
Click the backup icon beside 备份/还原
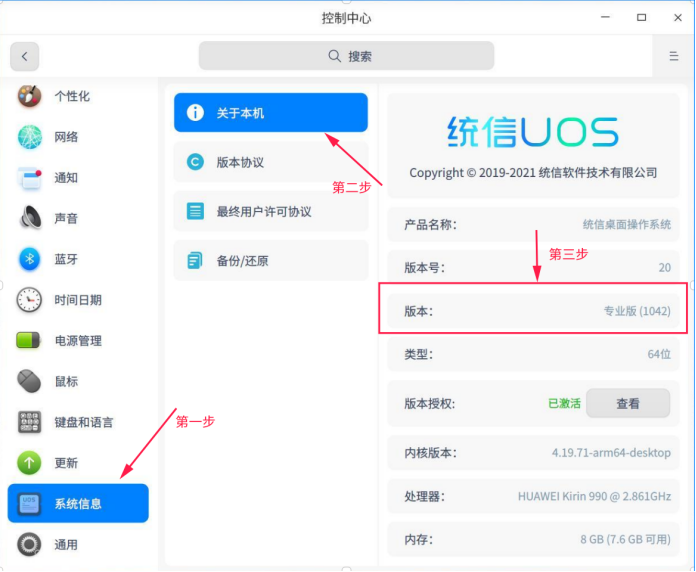pyautogui.click(x=195, y=260)
